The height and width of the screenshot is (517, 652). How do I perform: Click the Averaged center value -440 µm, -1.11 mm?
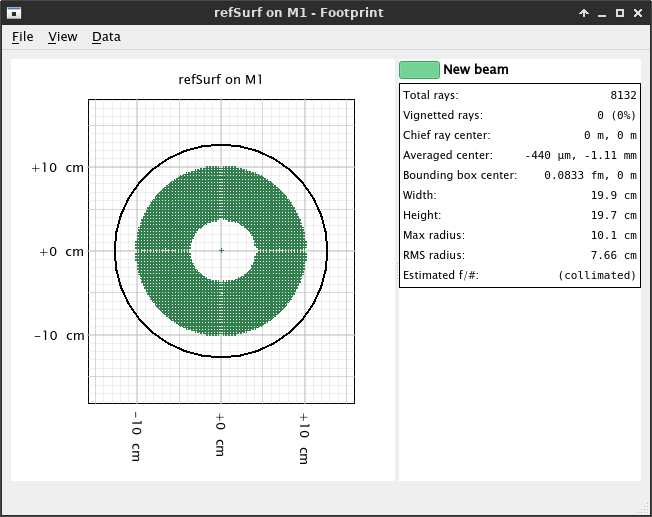click(580, 155)
